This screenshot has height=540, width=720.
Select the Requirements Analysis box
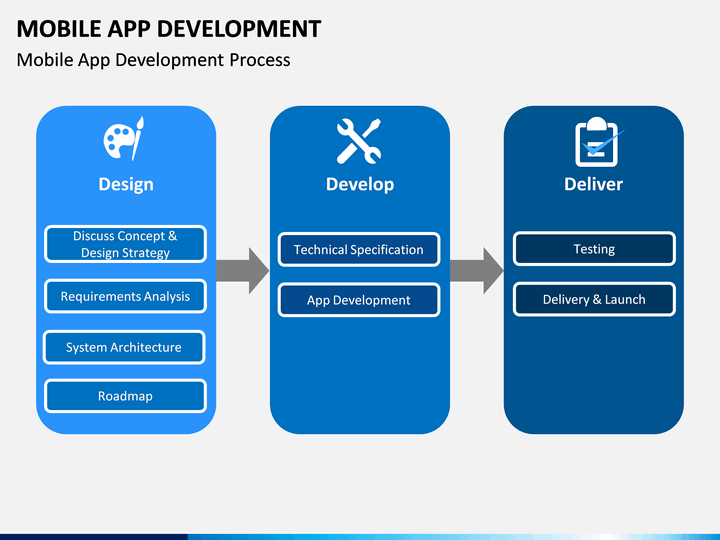[x=125, y=296]
